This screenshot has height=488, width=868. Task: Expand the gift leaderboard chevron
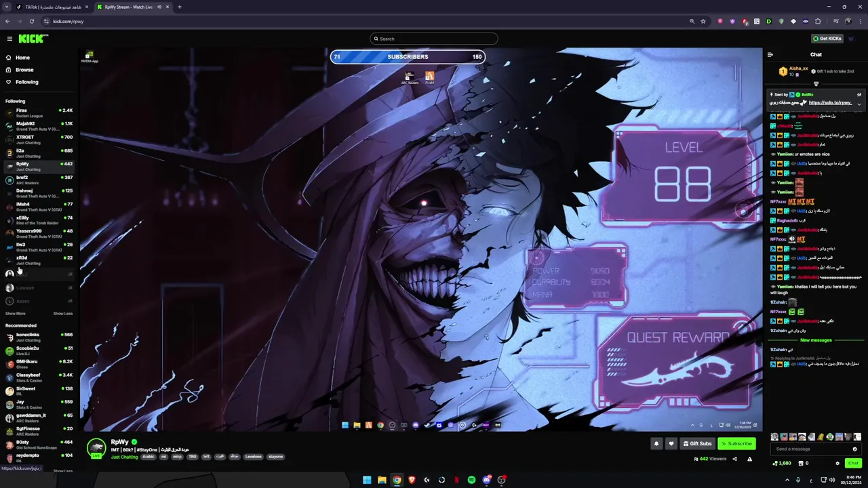coord(816,84)
